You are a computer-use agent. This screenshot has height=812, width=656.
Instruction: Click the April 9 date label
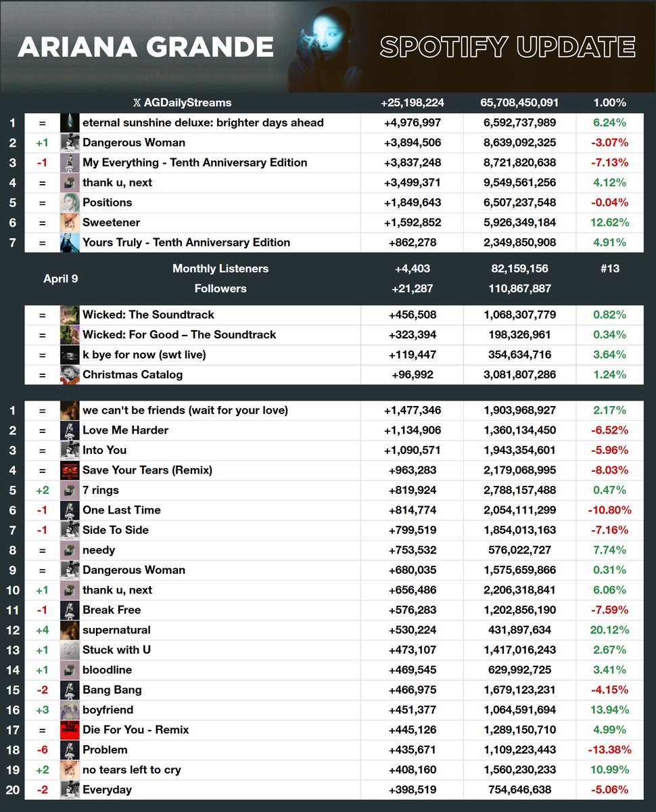click(60, 278)
